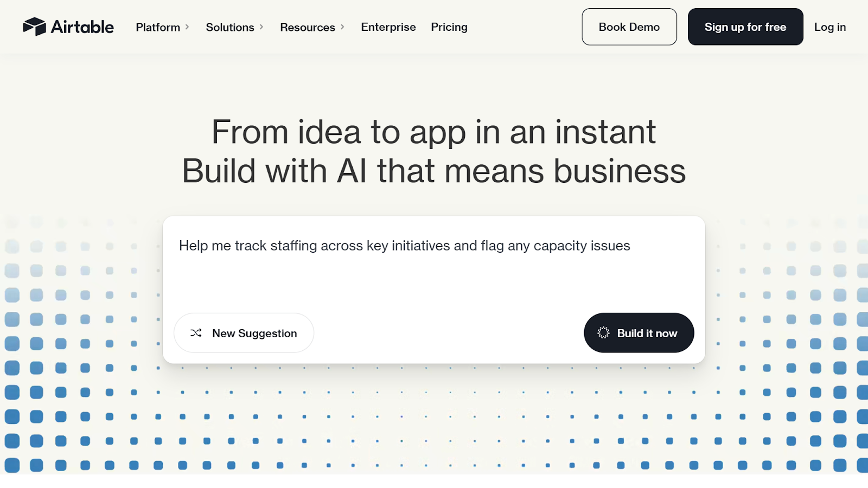
Task: Click the Solutions navigation label
Action: click(x=229, y=27)
